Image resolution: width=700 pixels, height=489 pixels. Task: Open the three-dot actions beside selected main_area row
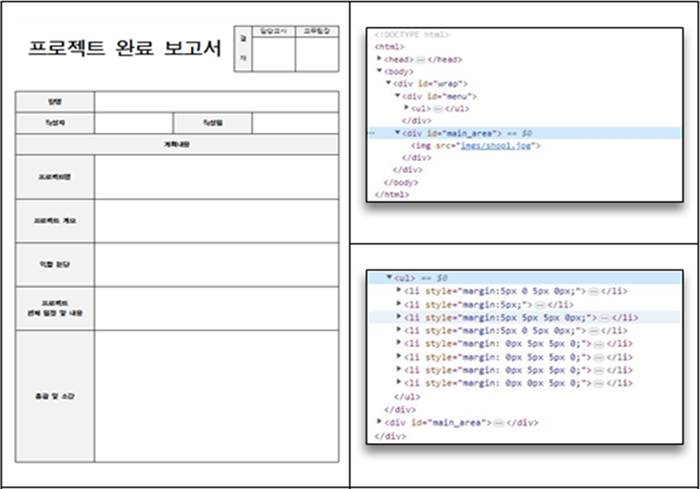[x=371, y=133]
